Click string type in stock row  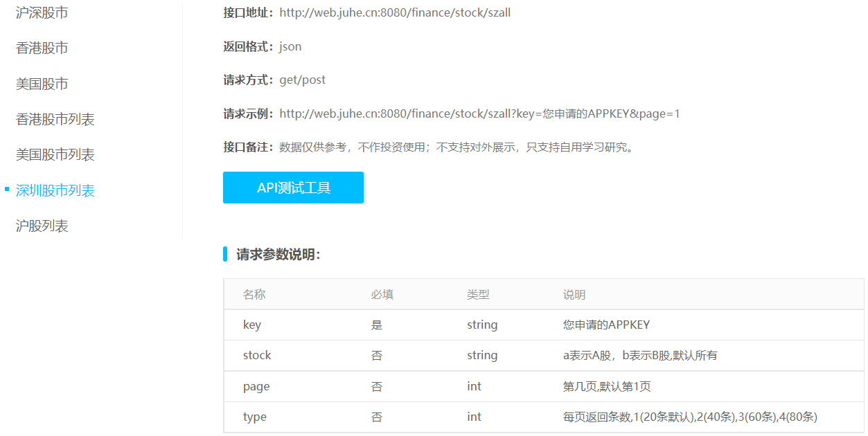point(482,355)
